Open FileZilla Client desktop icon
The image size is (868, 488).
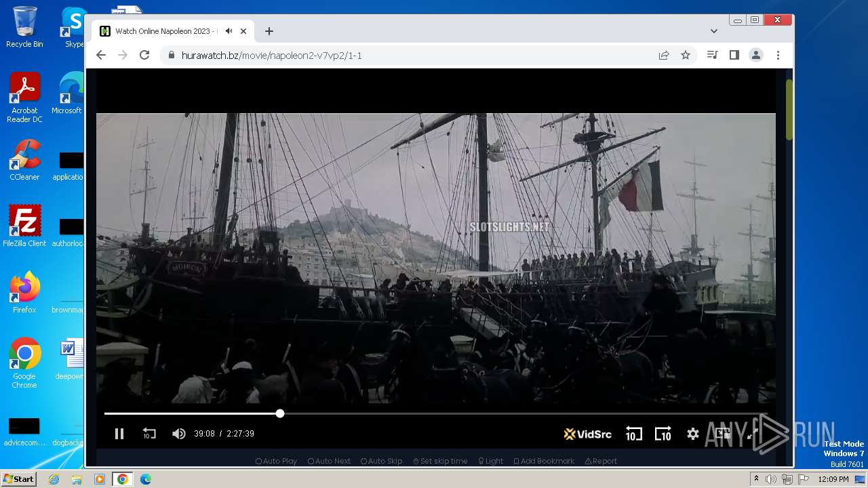(x=24, y=226)
